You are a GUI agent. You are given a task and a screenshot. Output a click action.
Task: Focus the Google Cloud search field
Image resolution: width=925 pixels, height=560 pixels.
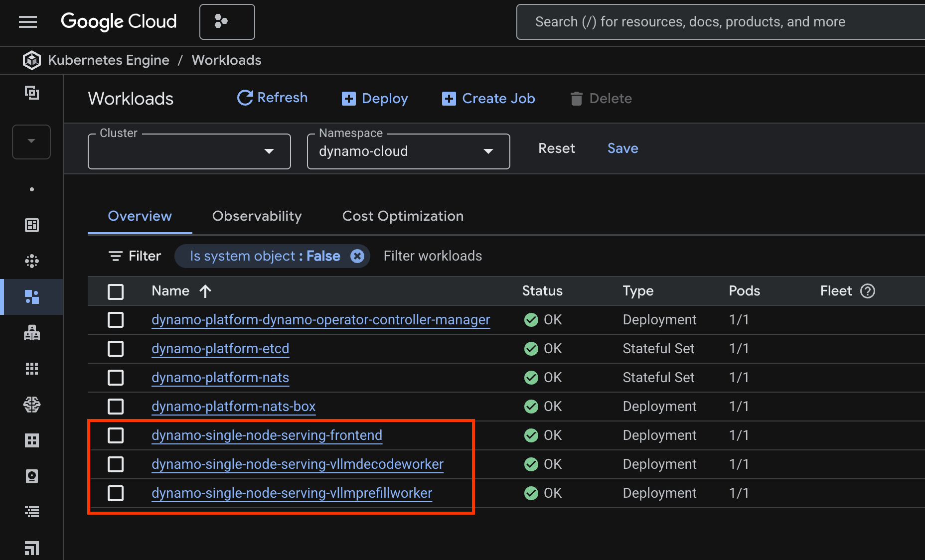tap(718, 22)
